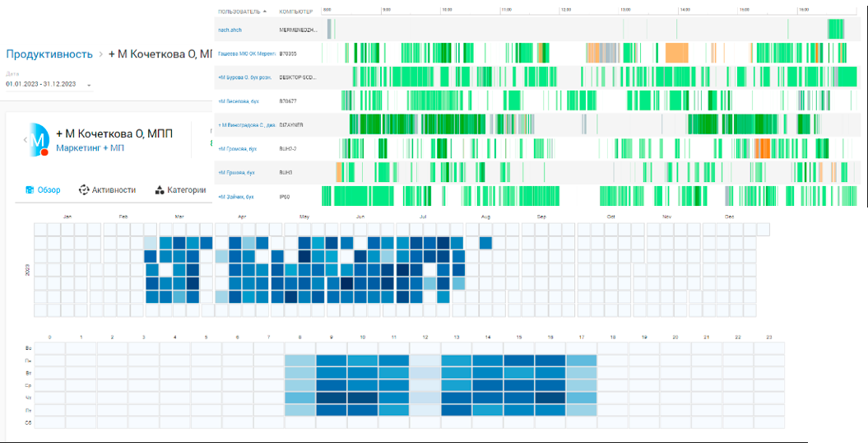The image size is (868, 443).
Task: Switch to the Категории tab
Action: (180, 190)
